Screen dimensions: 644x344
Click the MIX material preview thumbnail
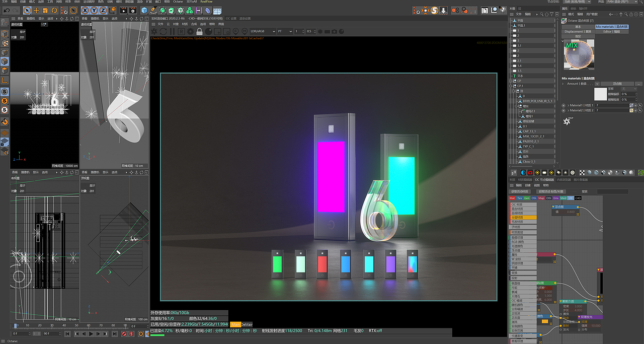pos(579,54)
